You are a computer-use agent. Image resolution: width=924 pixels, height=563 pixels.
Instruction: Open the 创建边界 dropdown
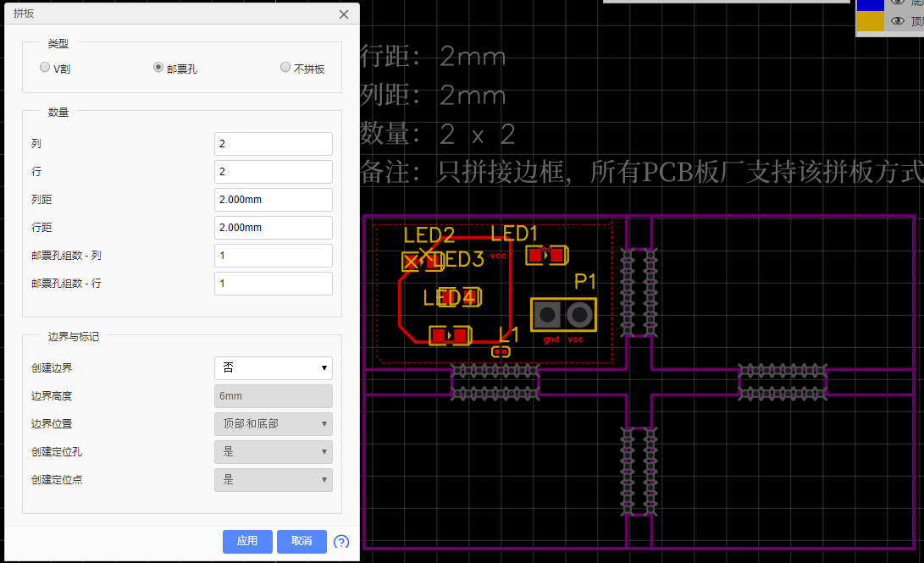coord(274,368)
